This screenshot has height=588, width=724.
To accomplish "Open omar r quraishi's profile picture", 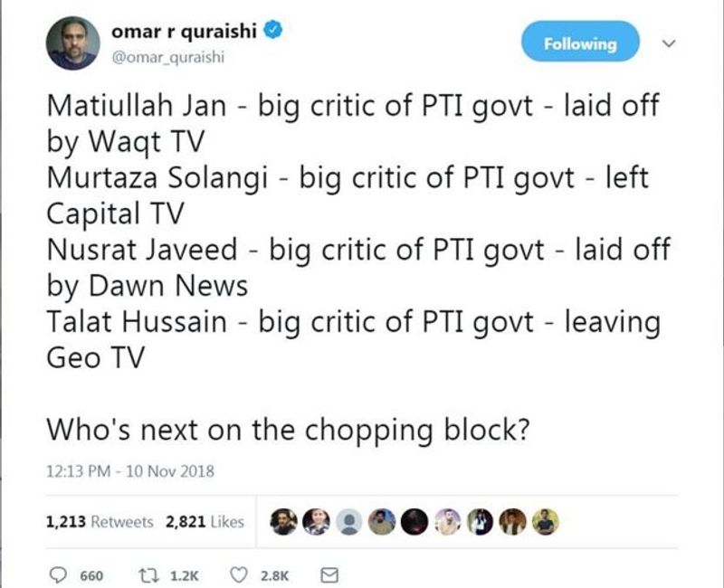I will (73, 43).
